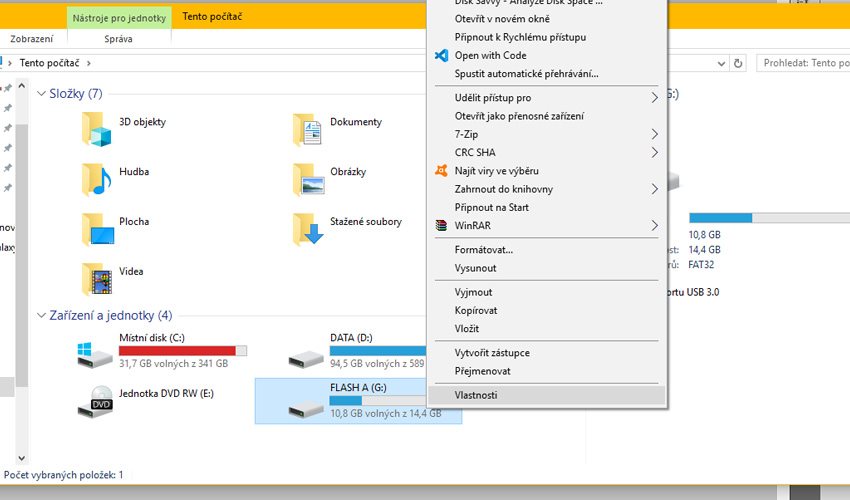850x500 pixels.
Task: Open Vlastnosti from the context menu
Action: (x=476, y=395)
